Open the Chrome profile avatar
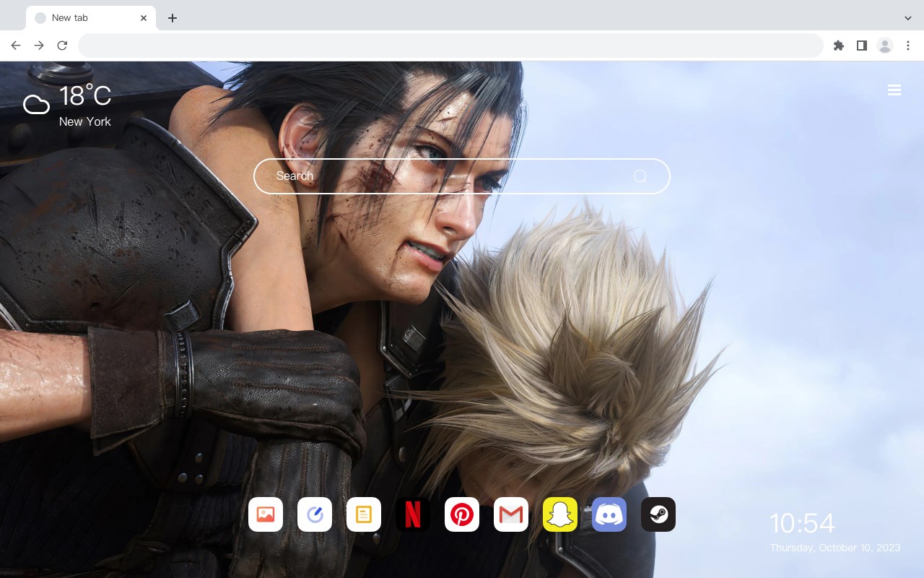 [x=885, y=46]
